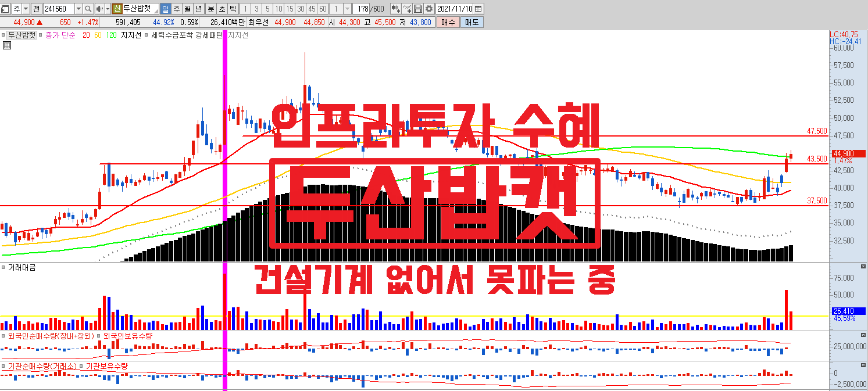The width and height of the screenshot is (868, 391).
Task: Close the 기관순매수수량 panel x icon
Action: coord(863,364)
